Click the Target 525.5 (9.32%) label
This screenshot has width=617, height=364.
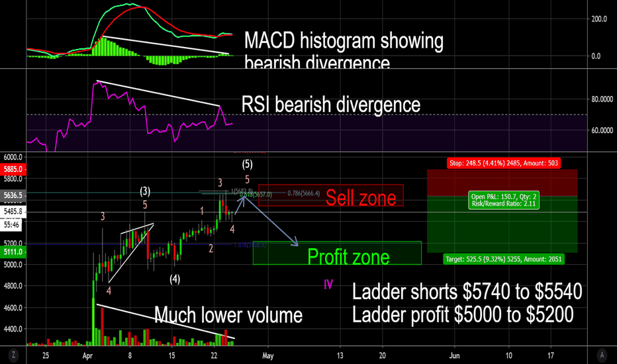504,259
